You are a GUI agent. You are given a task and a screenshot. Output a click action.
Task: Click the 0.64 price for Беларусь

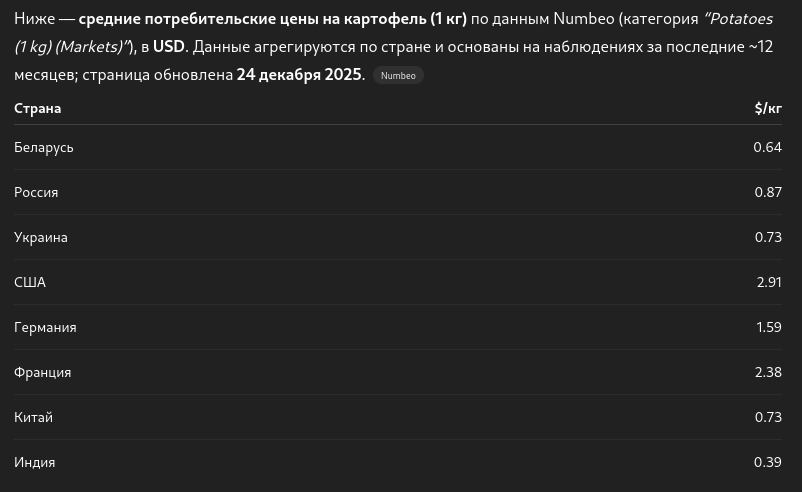(x=767, y=147)
